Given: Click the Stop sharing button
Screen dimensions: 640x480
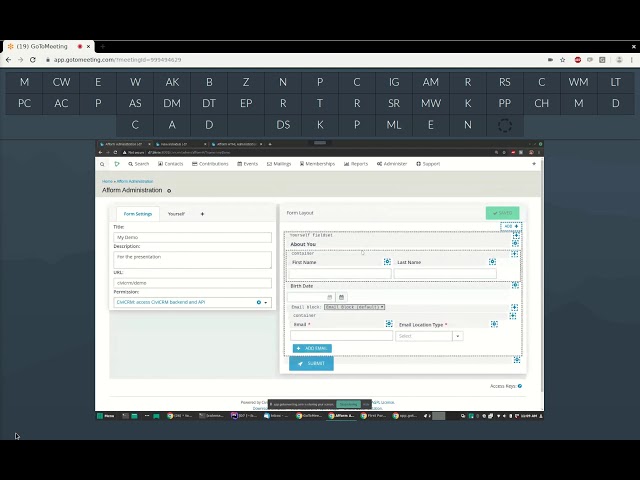Looking at the screenshot, I should point(348,404).
